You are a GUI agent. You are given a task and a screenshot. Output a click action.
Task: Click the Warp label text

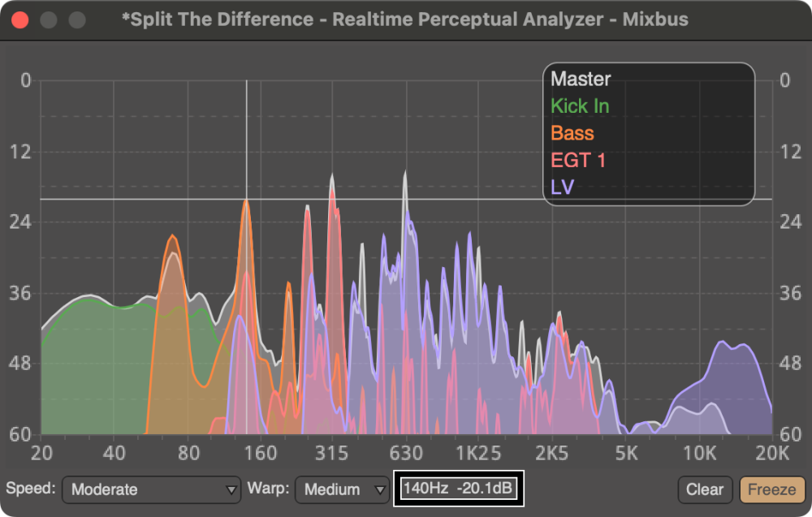(x=271, y=489)
